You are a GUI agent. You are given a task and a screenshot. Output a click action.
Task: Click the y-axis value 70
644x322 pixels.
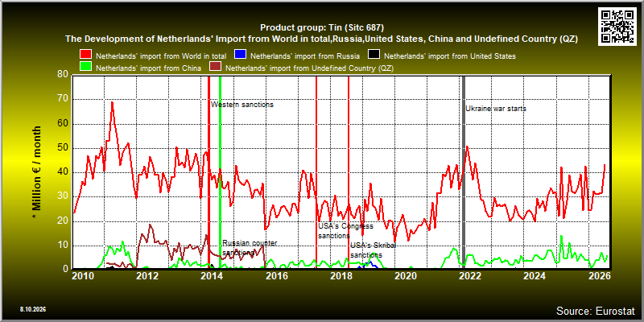coord(64,99)
